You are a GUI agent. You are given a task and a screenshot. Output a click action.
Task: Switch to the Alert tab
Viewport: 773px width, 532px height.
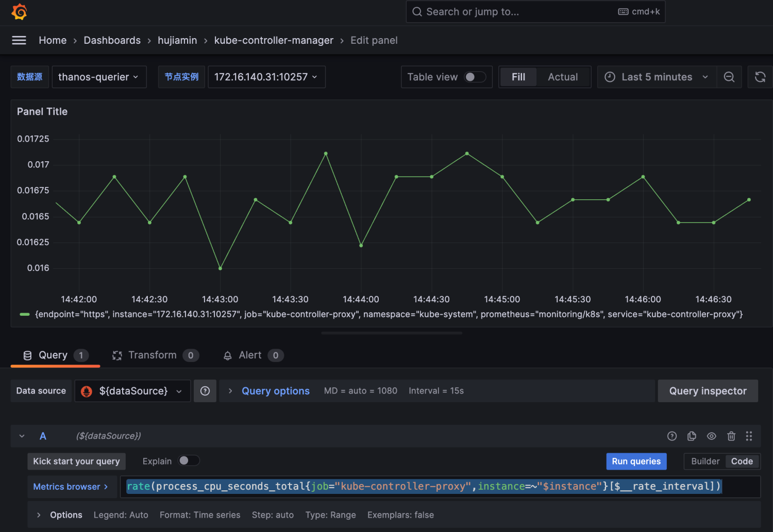(250, 355)
